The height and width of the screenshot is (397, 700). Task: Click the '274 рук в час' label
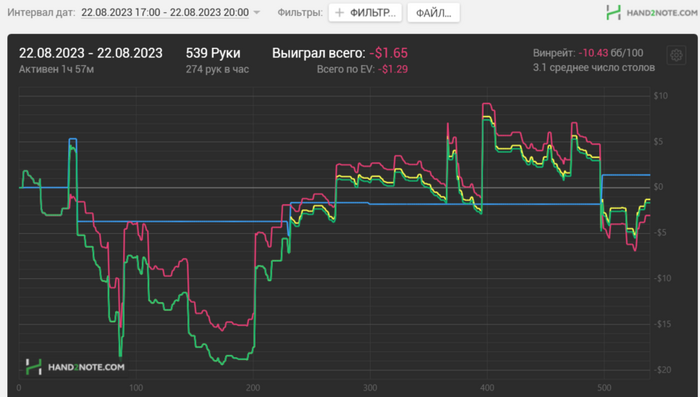217,69
